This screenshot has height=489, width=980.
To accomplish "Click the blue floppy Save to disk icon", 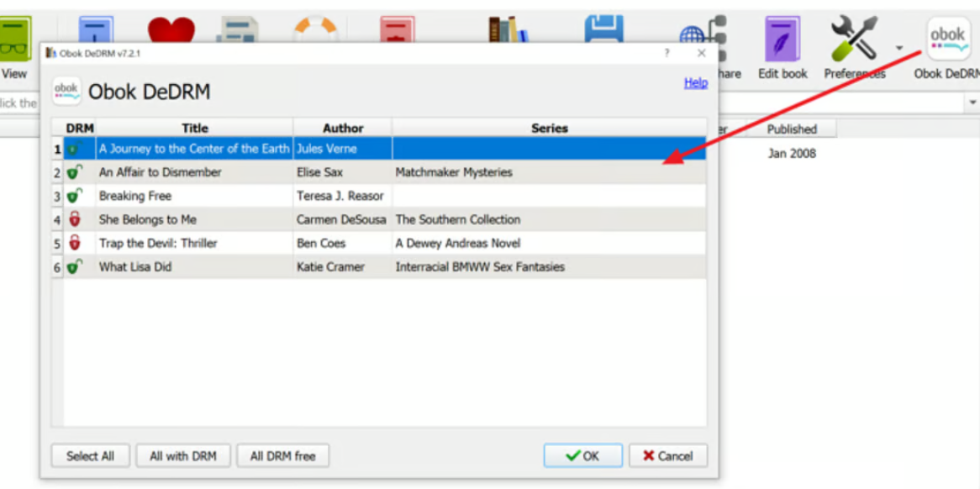I will (x=603, y=29).
